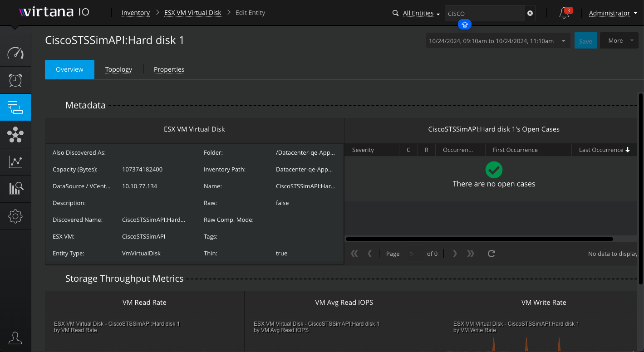Image resolution: width=644 pixels, height=352 pixels.
Task: Click the Inventory breadcrumb link
Action: [136, 13]
